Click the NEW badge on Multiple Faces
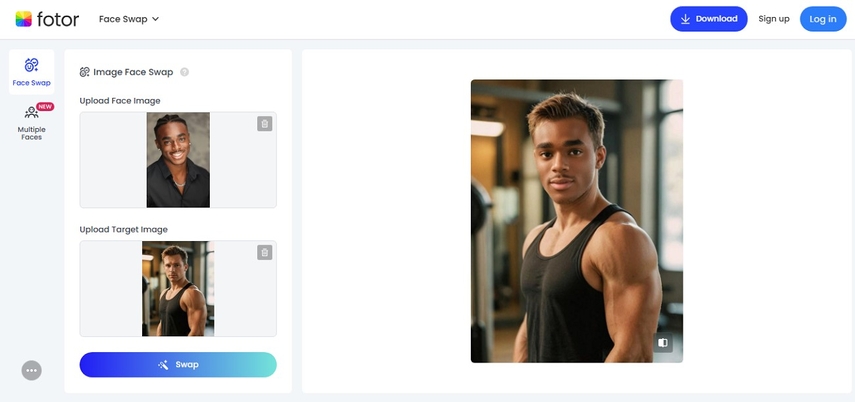Screen dimensions: 855x402 (45, 107)
